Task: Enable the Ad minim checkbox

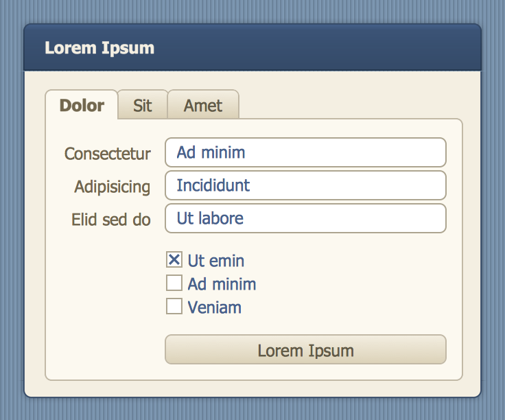Action: pos(174,283)
